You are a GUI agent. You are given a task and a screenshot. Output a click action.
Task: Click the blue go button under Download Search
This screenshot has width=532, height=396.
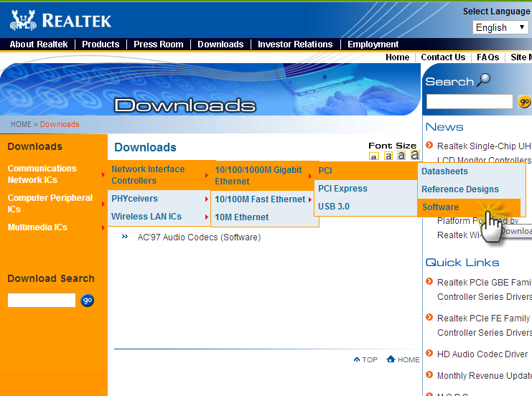tap(87, 301)
